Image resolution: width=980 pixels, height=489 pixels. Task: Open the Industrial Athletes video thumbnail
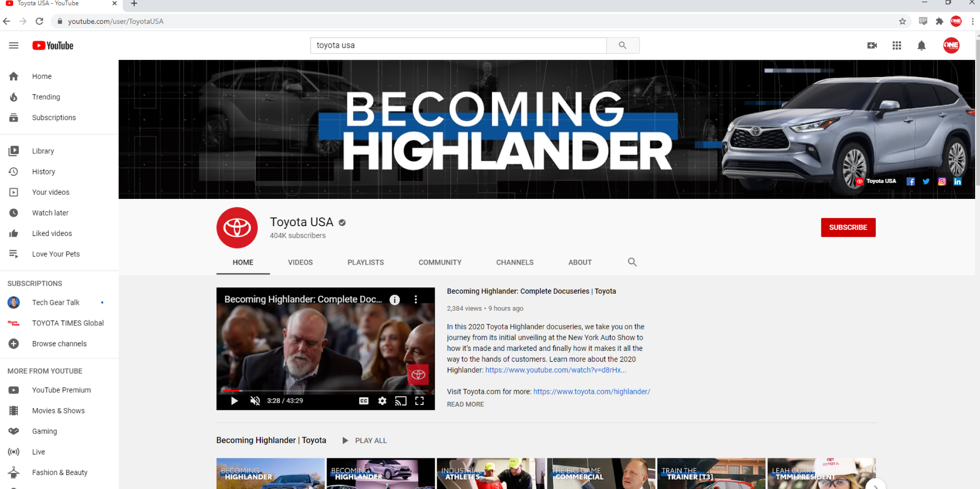tap(491, 473)
